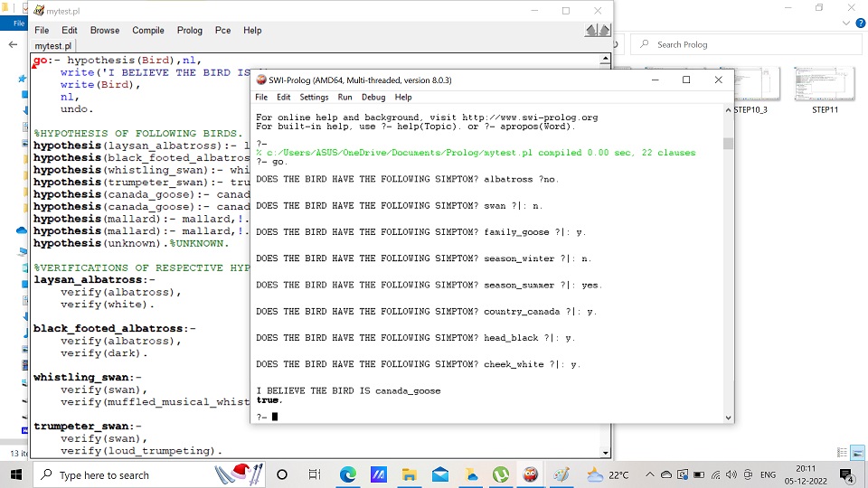Open the STEP11 thumbnail in Explorer
Viewport: 868px width, 488px height.
tap(825, 90)
